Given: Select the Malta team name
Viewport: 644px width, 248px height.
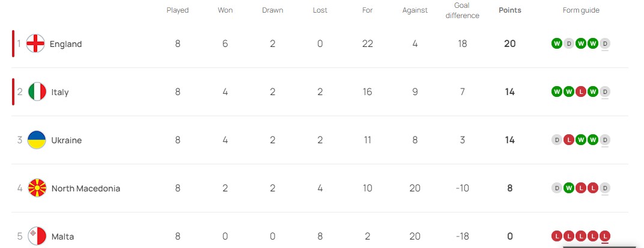Looking at the screenshot, I should (x=62, y=237).
